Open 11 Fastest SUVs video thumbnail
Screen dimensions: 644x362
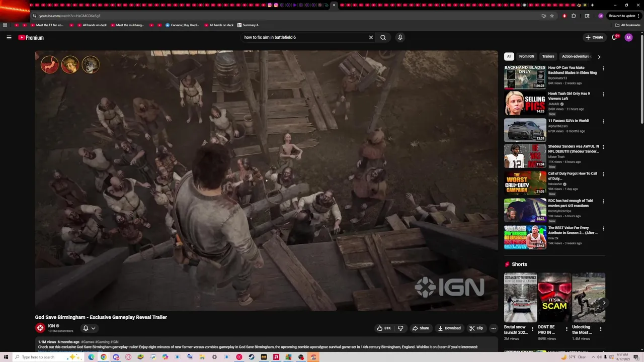coord(525,130)
